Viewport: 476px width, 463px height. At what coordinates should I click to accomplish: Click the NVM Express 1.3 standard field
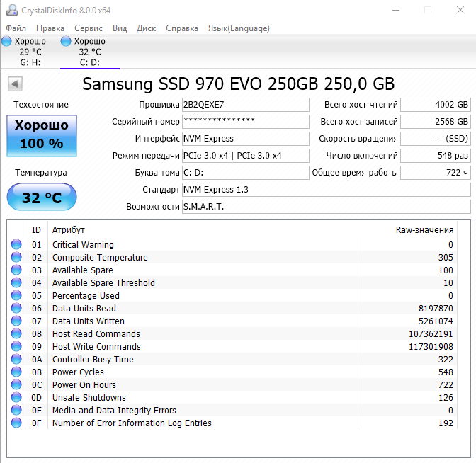(x=327, y=190)
